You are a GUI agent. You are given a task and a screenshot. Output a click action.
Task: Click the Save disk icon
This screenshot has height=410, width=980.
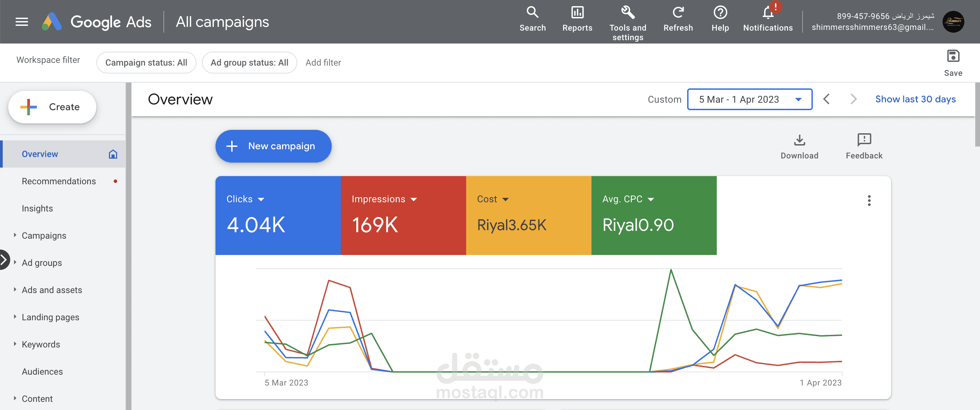[x=953, y=56]
